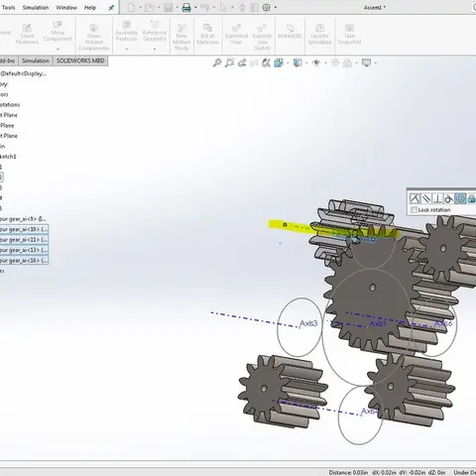Open dropdown arrow beside Print icon

[195, 7]
